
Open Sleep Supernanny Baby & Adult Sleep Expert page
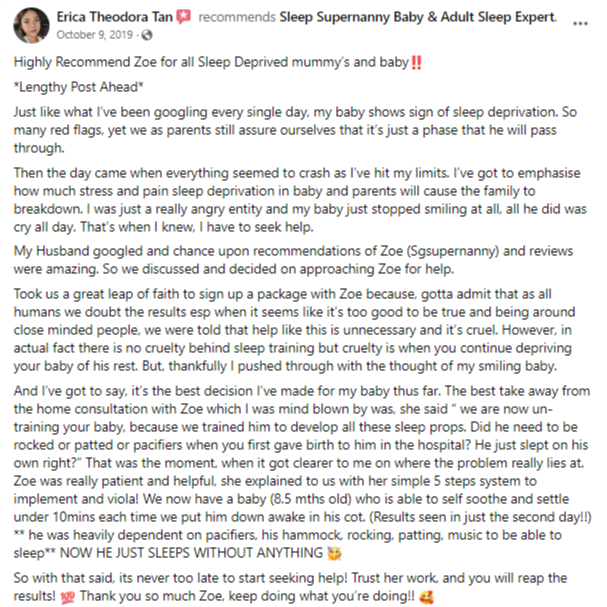pyautogui.click(x=418, y=17)
